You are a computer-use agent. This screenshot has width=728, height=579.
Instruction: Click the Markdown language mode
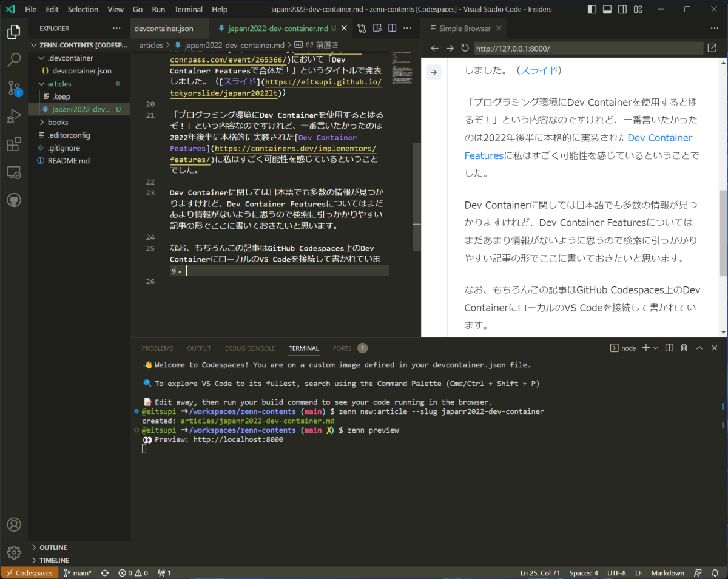(x=667, y=573)
